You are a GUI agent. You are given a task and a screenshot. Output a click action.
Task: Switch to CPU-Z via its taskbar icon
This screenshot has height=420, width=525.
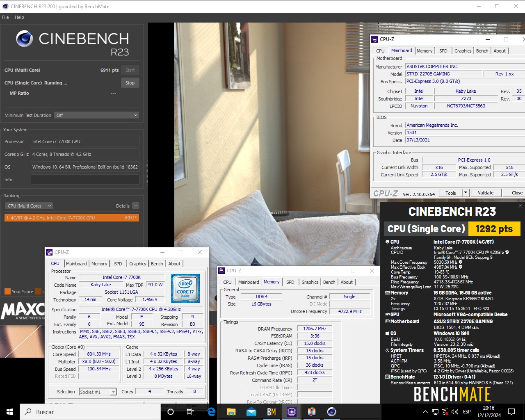pos(292,412)
